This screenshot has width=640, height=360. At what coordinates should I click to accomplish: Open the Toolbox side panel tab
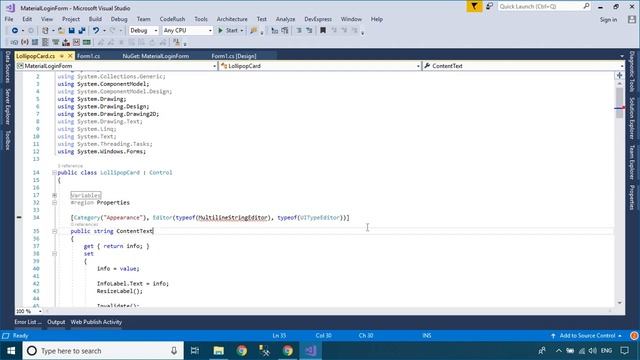[x=7, y=140]
